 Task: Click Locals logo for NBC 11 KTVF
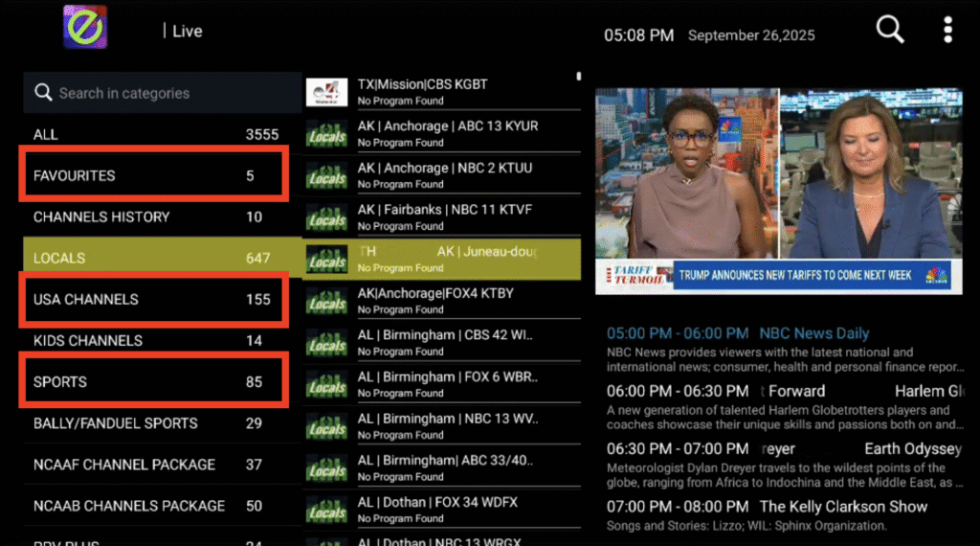tap(327, 217)
